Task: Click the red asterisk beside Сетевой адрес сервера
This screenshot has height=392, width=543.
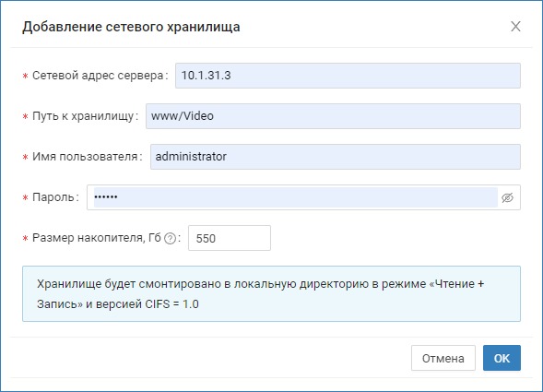Action: 25,77
